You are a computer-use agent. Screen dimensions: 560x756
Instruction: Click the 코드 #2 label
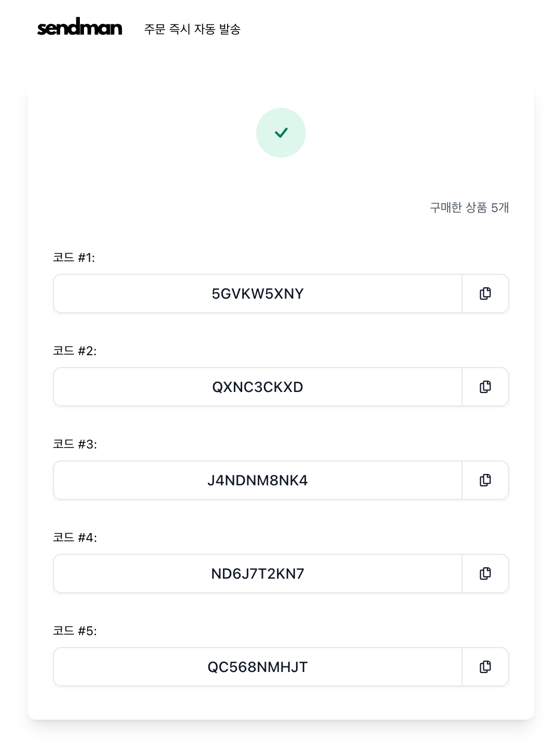[x=75, y=351]
